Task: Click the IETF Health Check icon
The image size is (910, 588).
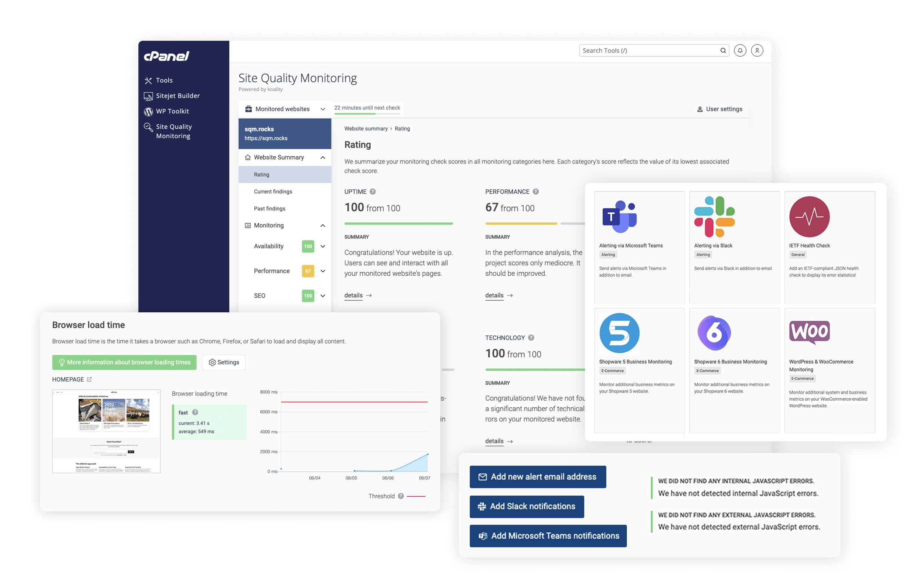Action: click(x=810, y=217)
